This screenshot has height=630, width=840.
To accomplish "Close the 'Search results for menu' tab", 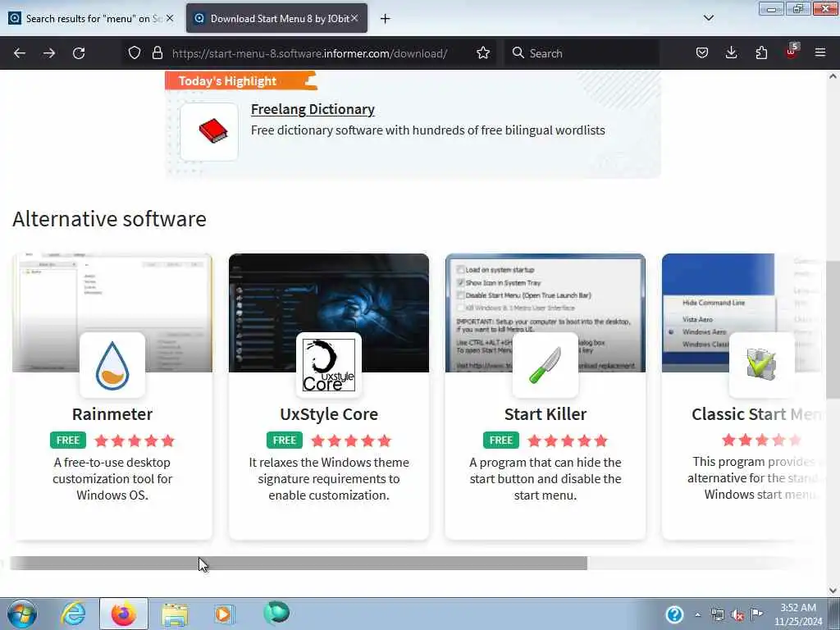I will click(170, 18).
